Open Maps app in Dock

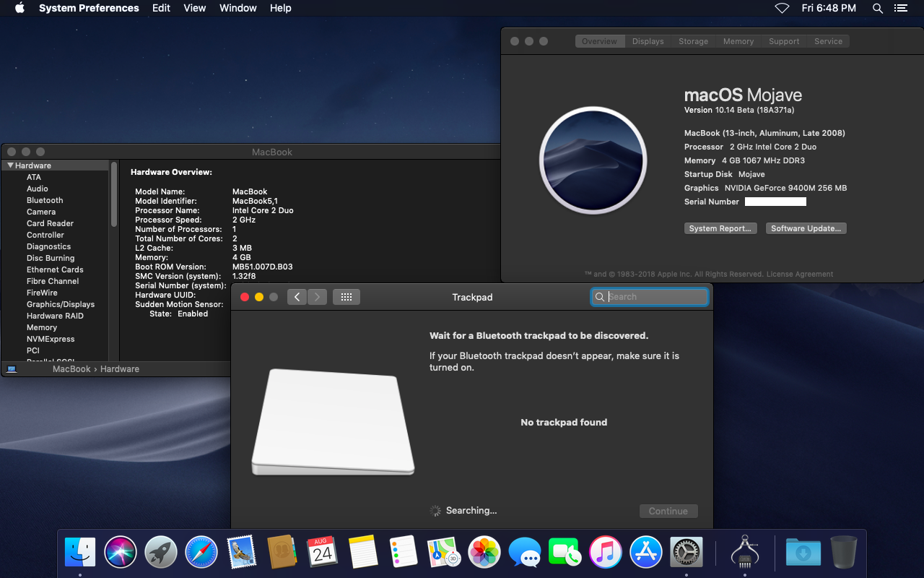[444, 553]
